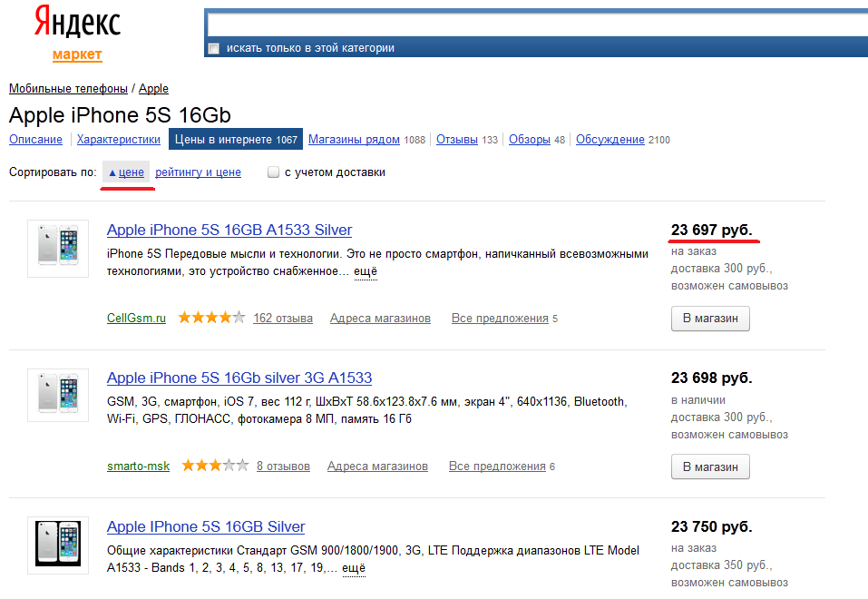868x599 pixels.
Task: Open Адреса магазинов for CellGsm.ru
Action: 380,319
